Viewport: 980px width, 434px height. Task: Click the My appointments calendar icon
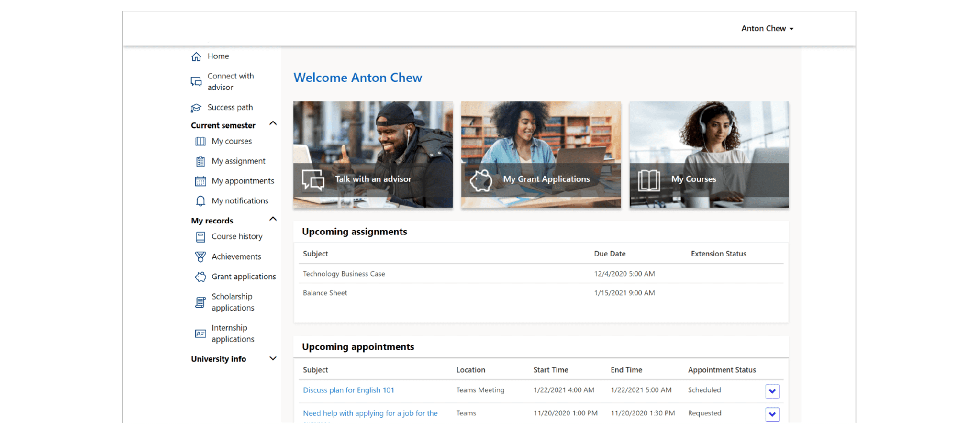(x=200, y=181)
